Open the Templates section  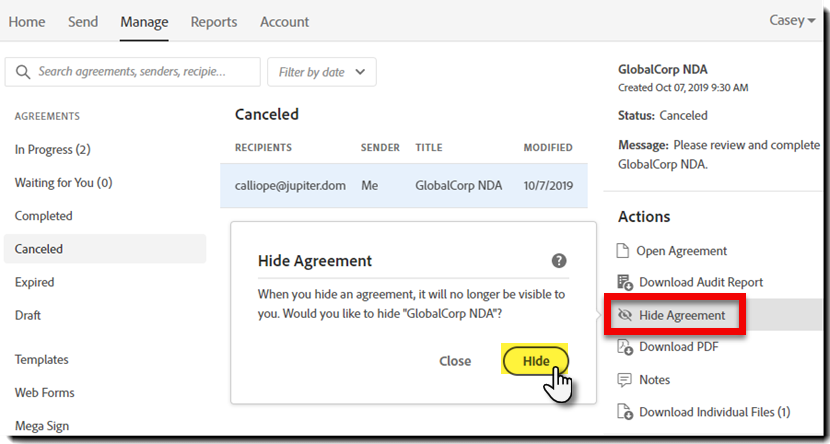(x=41, y=360)
